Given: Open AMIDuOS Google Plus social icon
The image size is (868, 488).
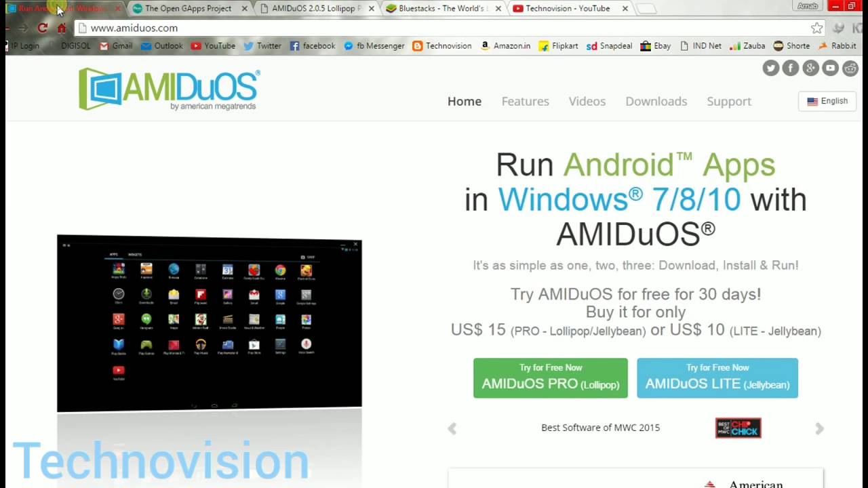Looking at the screenshot, I should point(810,68).
